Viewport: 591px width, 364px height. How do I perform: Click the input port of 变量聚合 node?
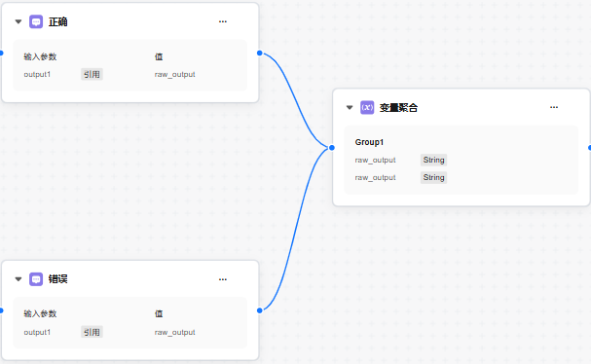[x=332, y=148]
